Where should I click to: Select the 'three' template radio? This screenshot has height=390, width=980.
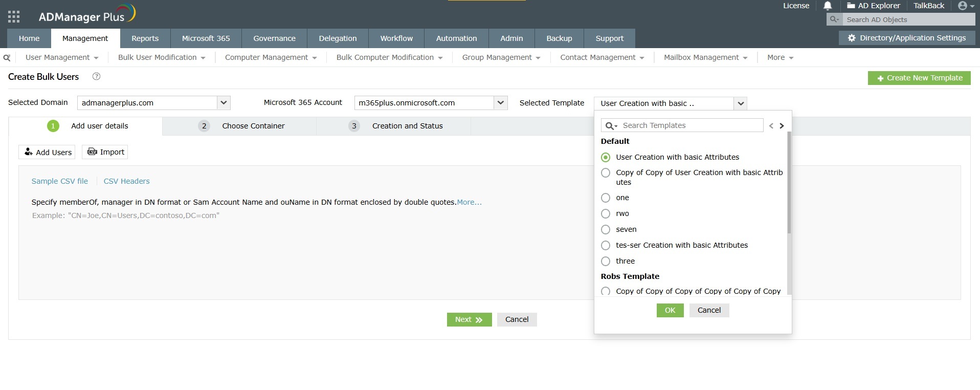click(606, 261)
